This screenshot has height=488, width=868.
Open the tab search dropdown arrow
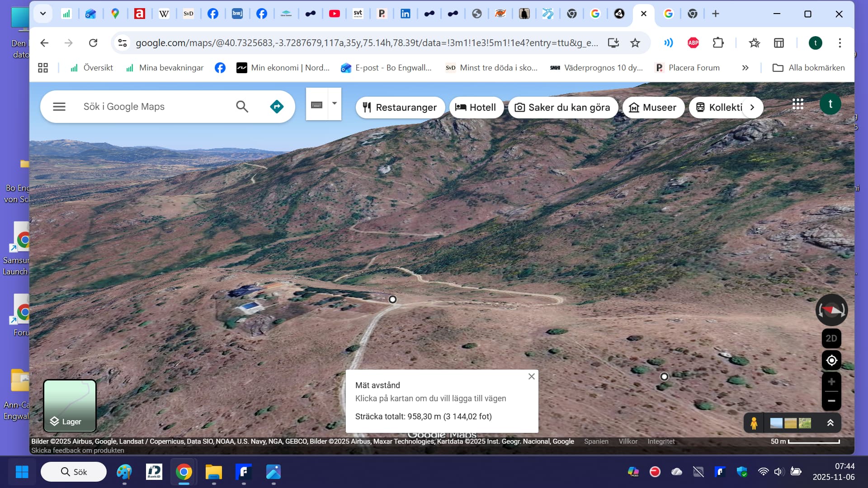coord(43,14)
